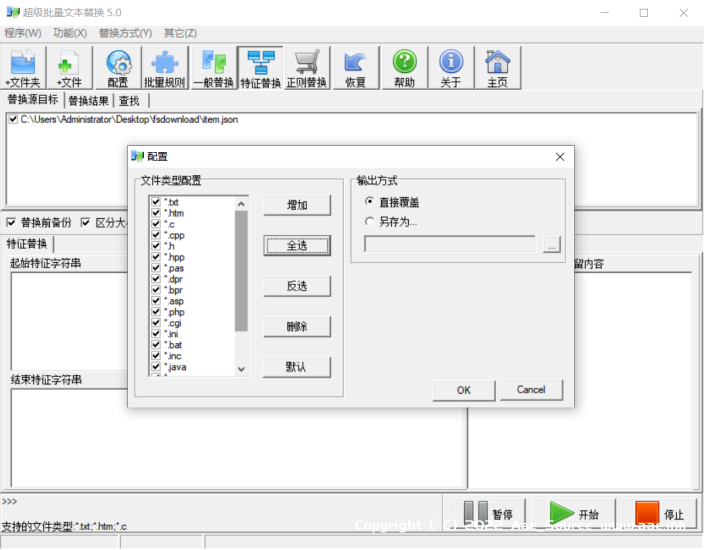
Task: Toggle the 区分大小写 checkbox
Action: [85, 223]
